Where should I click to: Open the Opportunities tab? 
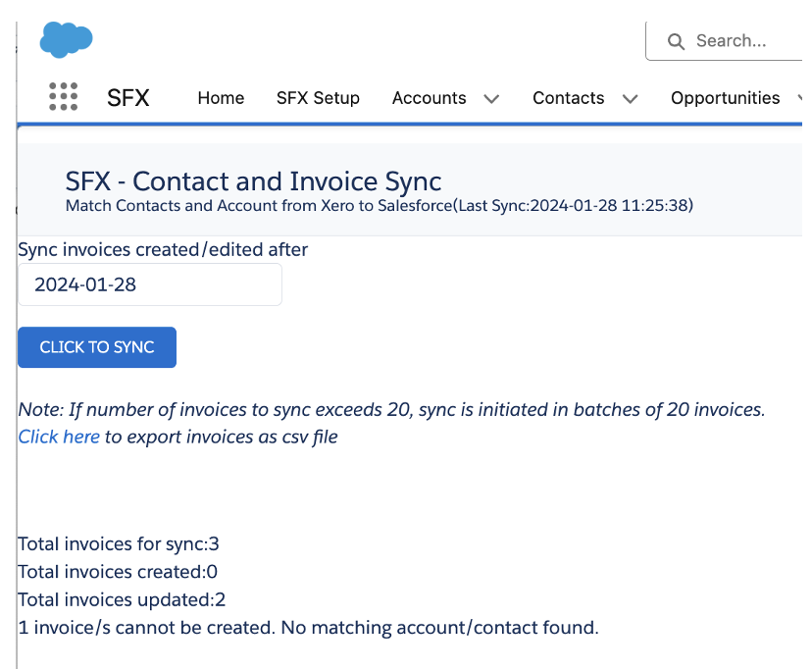[725, 98]
